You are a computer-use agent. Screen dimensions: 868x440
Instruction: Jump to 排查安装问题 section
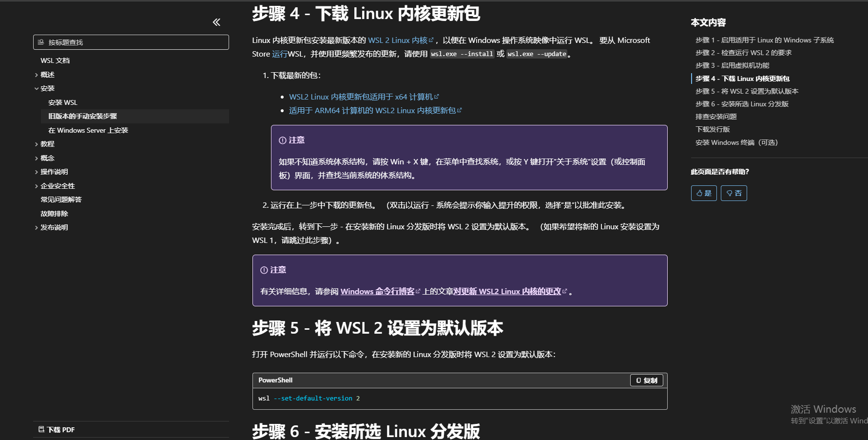pyautogui.click(x=716, y=117)
